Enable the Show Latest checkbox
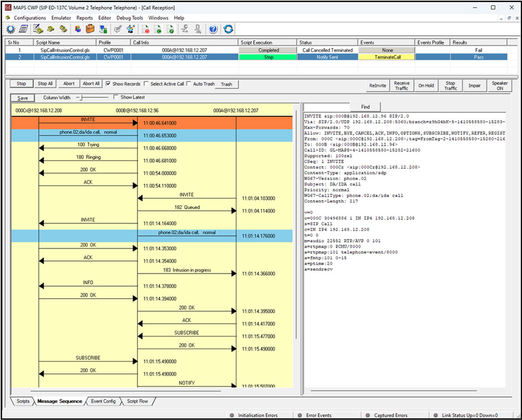 116,97
